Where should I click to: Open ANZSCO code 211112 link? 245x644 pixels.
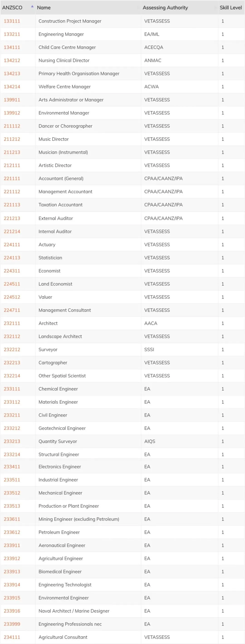pyautogui.click(x=12, y=126)
